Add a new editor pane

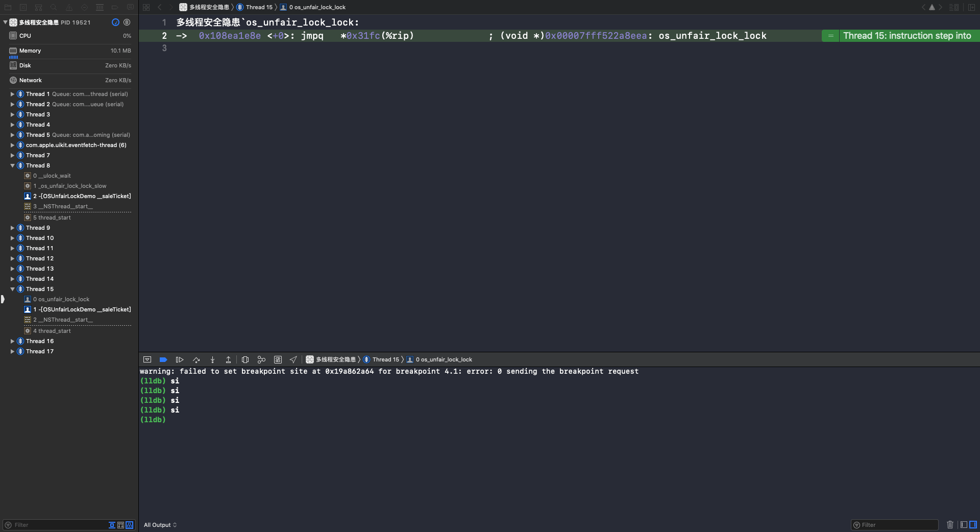[972, 7]
